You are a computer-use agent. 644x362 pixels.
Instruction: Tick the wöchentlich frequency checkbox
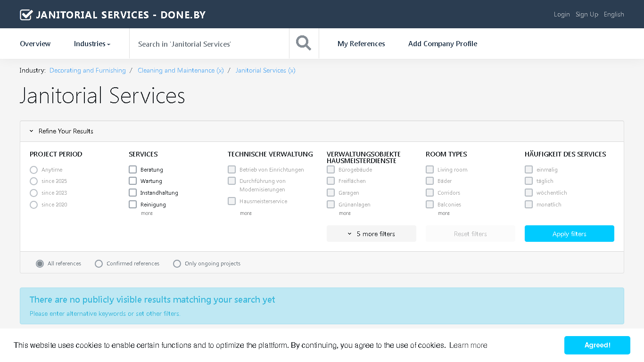click(x=528, y=192)
